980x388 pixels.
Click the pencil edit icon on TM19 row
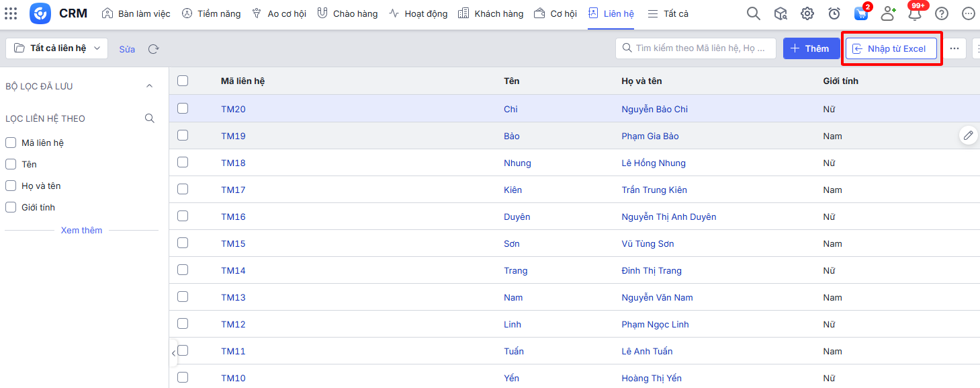(968, 136)
